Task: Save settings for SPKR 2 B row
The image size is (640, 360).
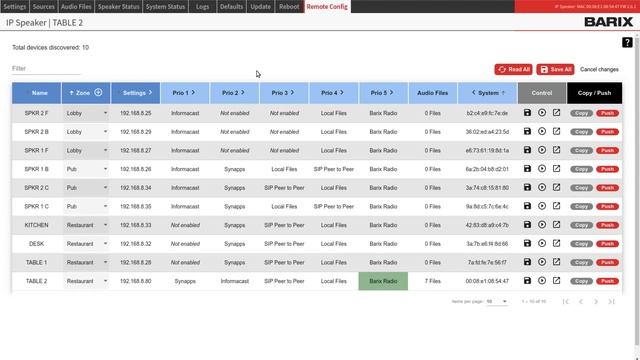Action: coord(527,131)
